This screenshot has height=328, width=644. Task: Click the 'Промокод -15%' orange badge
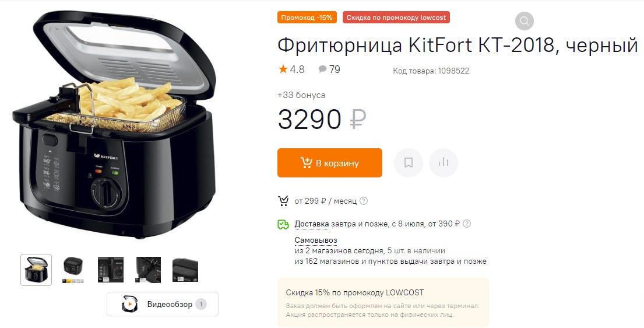(x=307, y=18)
